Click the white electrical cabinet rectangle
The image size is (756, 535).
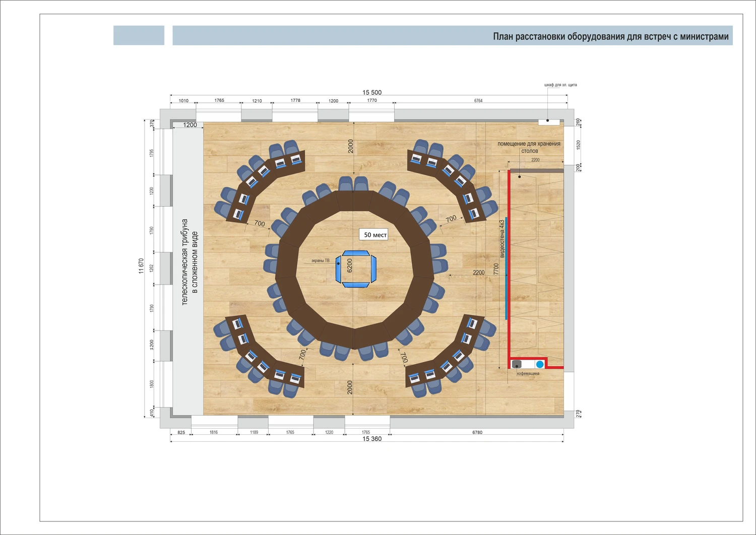tap(548, 121)
